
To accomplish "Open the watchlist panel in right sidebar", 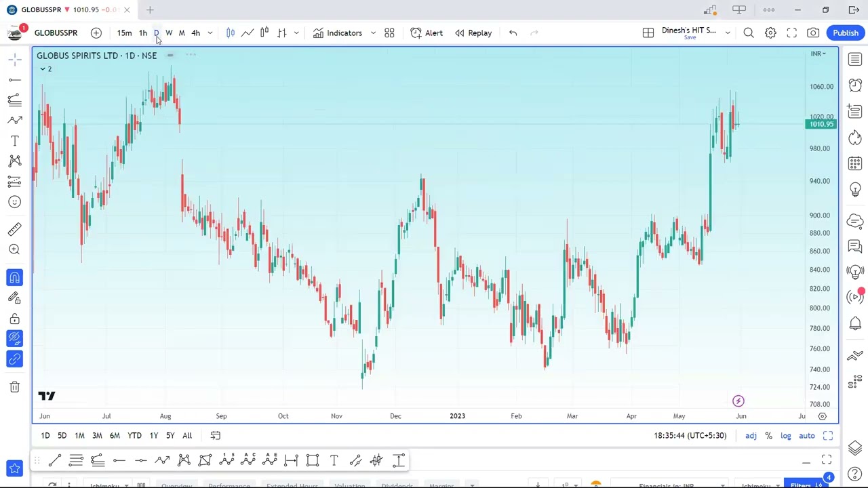I will tap(855, 60).
